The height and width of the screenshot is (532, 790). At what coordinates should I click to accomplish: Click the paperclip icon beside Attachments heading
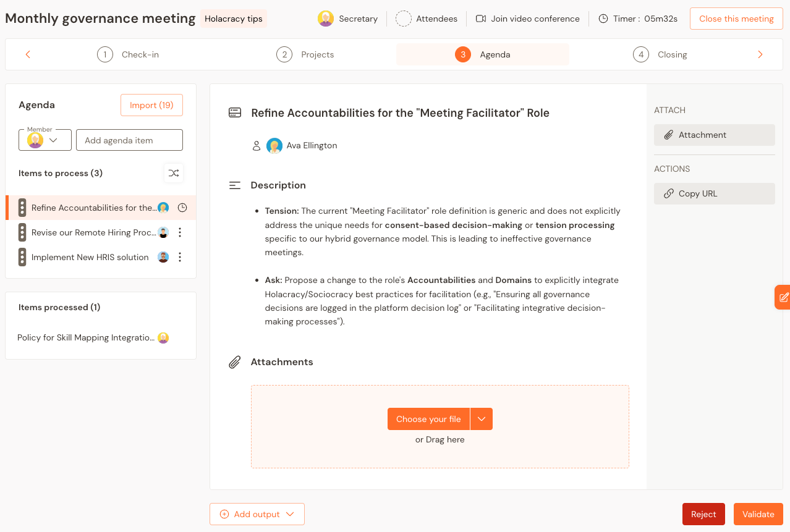pos(235,361)
